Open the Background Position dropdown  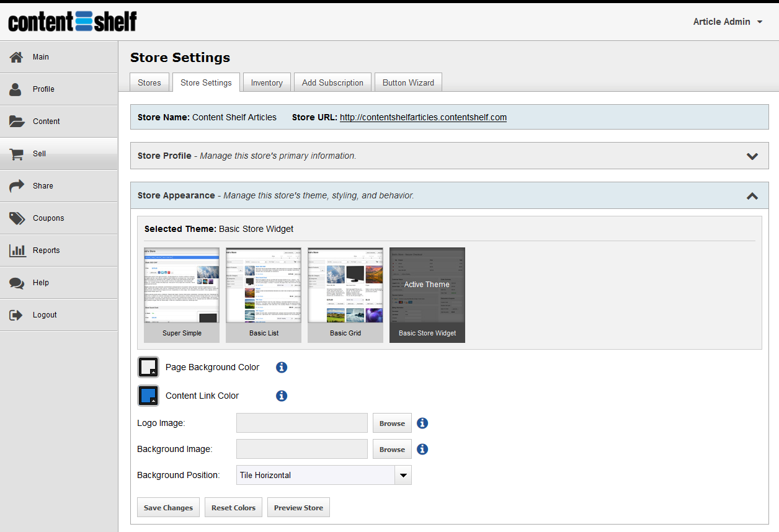tap(324, 475)
